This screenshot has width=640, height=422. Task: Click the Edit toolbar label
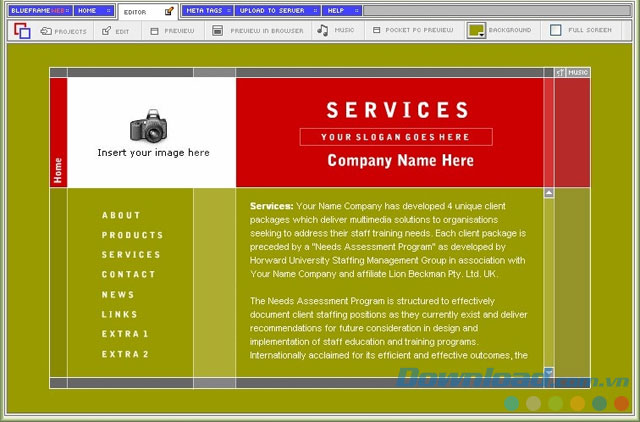122,31
